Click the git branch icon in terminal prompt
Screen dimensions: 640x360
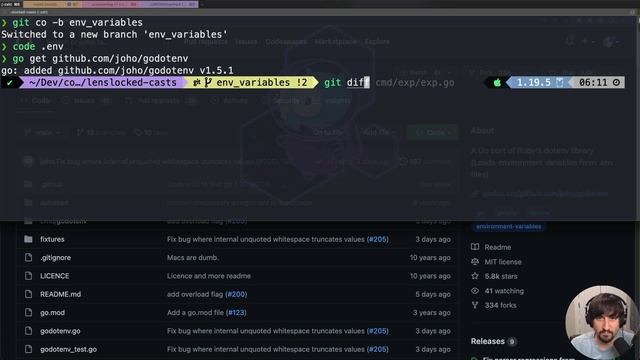(x=208, y=82)
